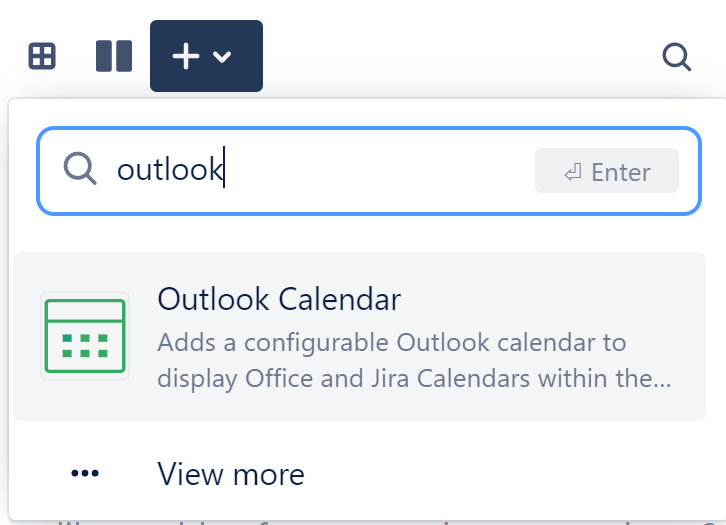This screenshot has height=525, width=726.
Task: Click the word "outlook" typed in search
Action: tap(169, 171)
